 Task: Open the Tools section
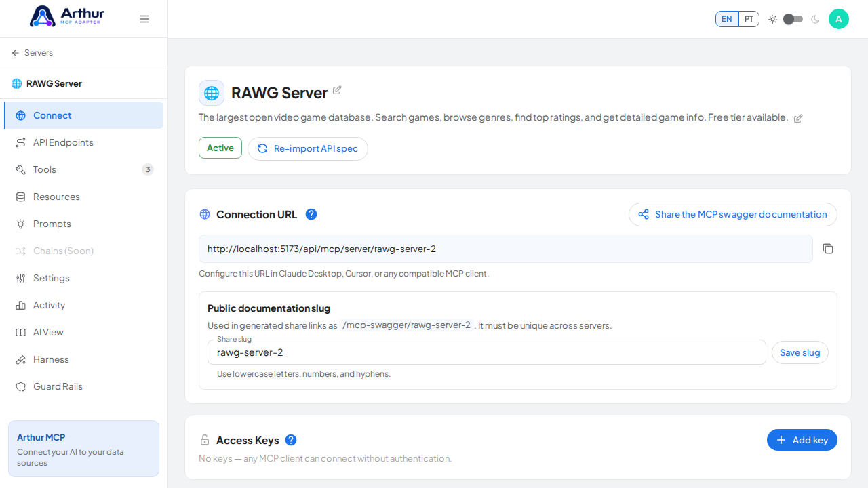click(x=83, y=169)
